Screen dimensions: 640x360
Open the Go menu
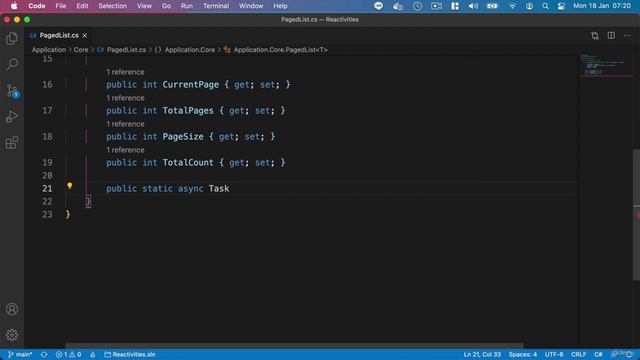click(x=166, y=6)
